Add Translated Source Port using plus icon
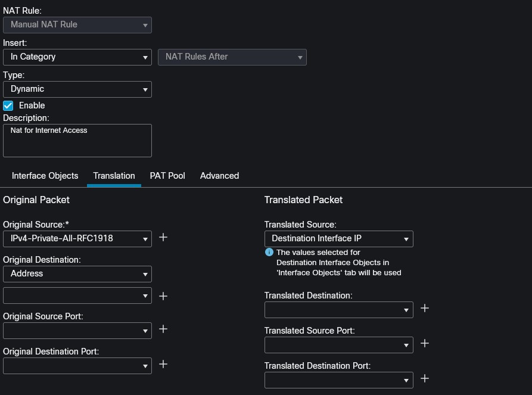 [425, 343]
